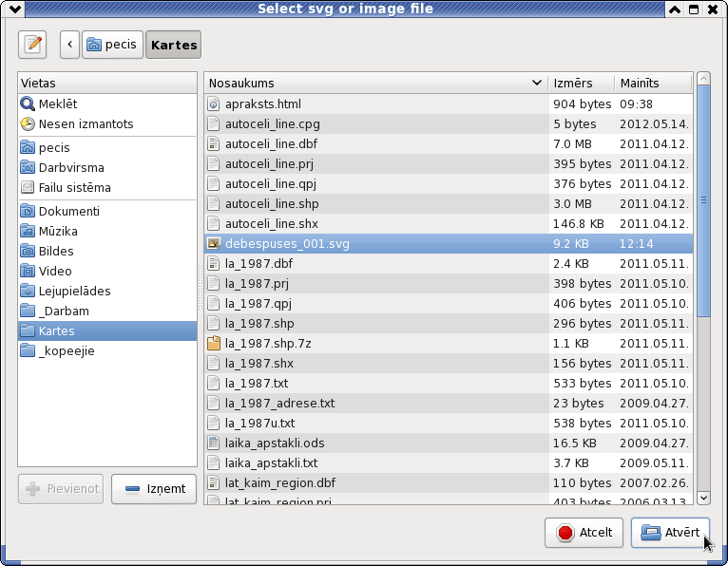The width and height of the screenshot is (728, 566).
Task: Click the Darbvirsma desktop folder icon
Action: 28,167
